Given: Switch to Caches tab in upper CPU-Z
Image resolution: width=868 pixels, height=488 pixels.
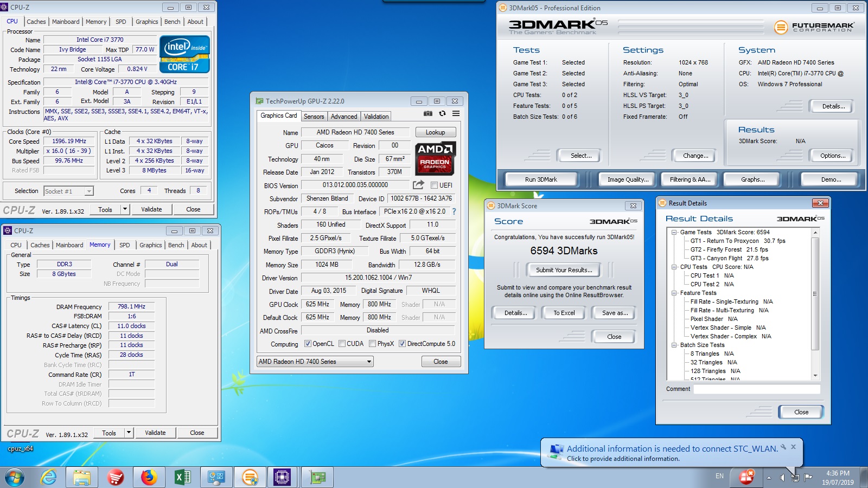Looking at the screenshot, I should click(x=36, y=22).
